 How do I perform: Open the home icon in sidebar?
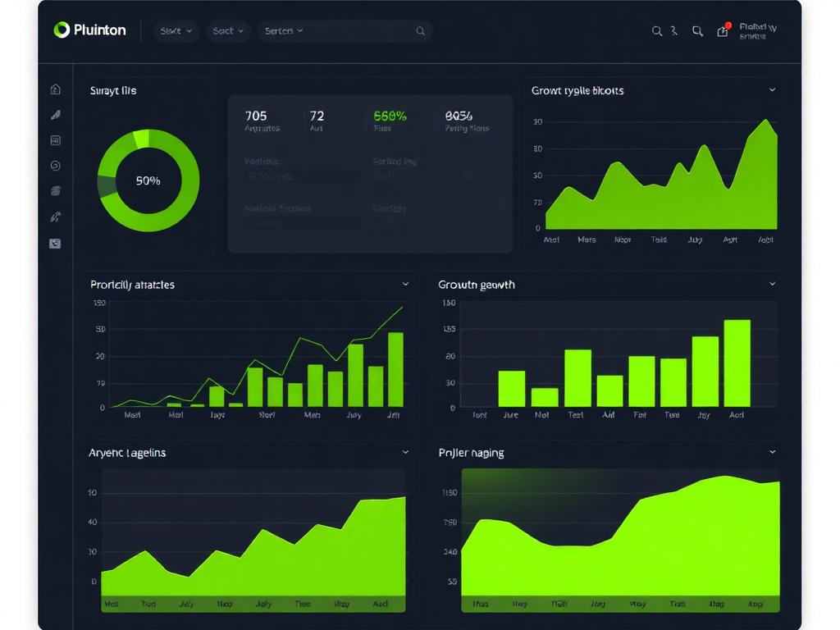(55, 89)
